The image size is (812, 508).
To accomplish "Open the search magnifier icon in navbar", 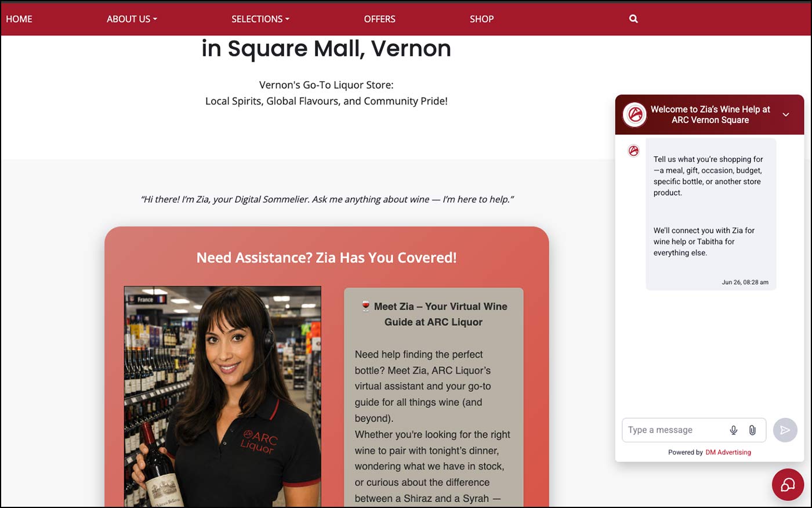I will (633, 19).
